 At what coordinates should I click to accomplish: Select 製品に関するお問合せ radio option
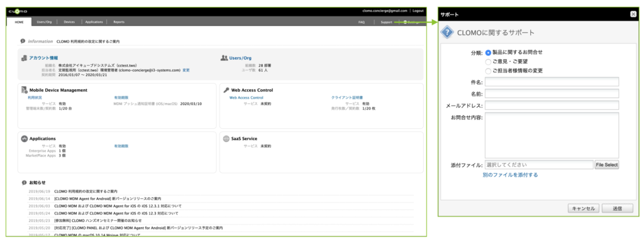488,53
